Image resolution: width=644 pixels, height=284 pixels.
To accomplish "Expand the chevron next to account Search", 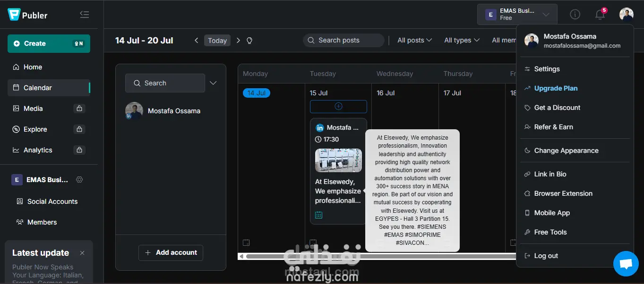I will tap(213, 83).
